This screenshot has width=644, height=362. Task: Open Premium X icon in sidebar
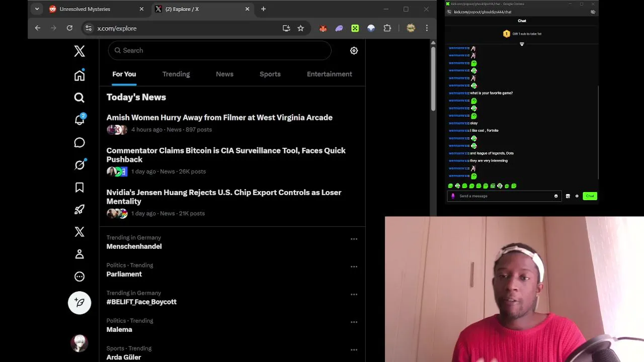coord(79,232)
